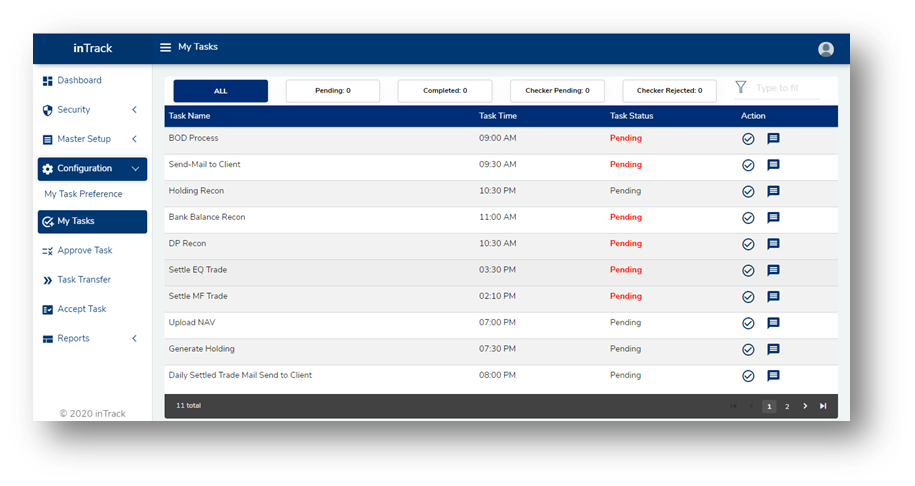Click the filter funnel icon
Screen dimensions: 915x486
coord(741,88)
